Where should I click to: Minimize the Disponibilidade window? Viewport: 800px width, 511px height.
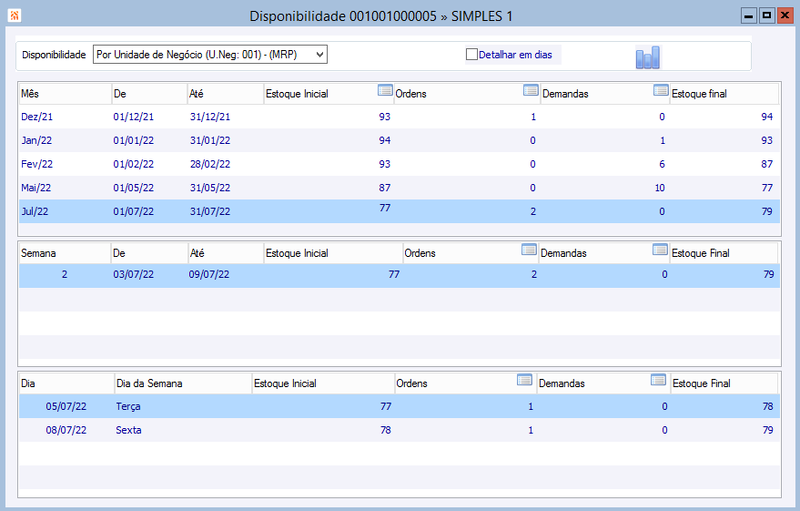(748, 16)
